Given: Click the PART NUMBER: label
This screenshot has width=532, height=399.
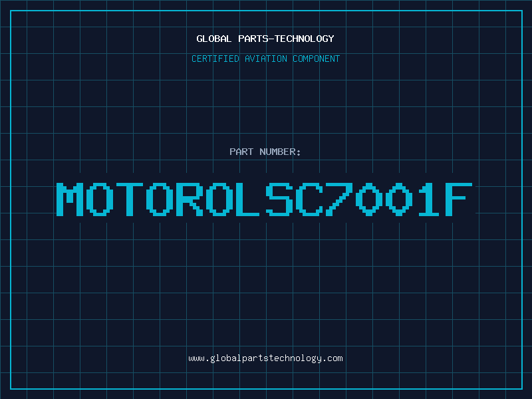Looking at the screenshot, I should 265,152.
